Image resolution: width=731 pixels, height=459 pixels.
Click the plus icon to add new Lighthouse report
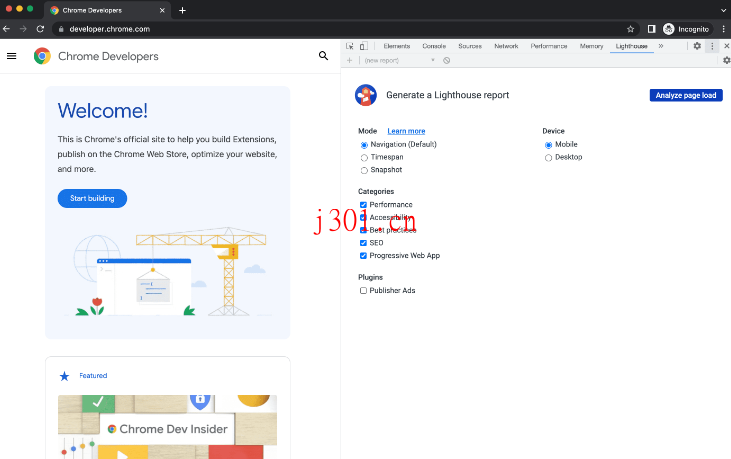coord(349,60)
